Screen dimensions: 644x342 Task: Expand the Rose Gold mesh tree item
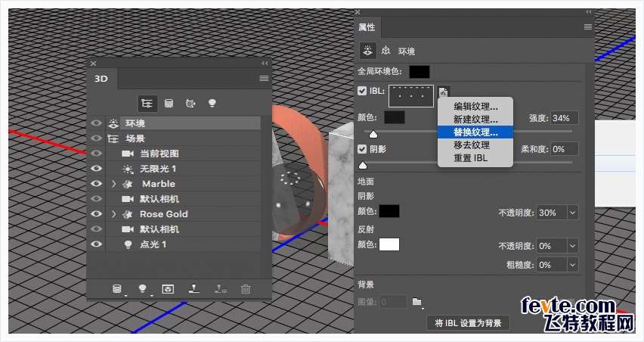pos(114,214)
